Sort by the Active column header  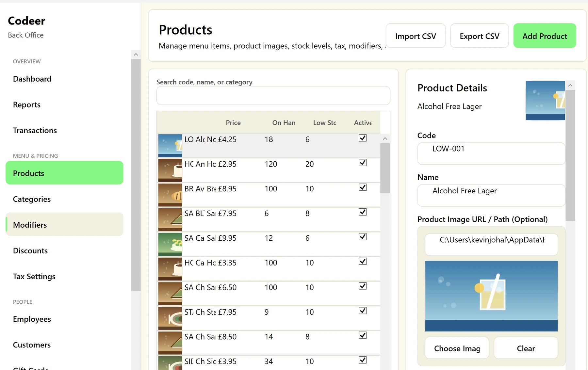click(363, 122)
